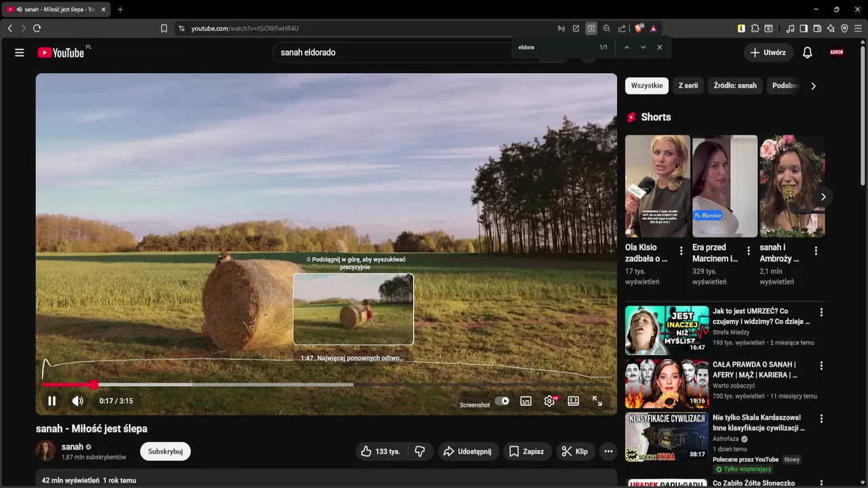Select the Źródło: sanah filter chip
Screen dimensions: 868x488
735,85
